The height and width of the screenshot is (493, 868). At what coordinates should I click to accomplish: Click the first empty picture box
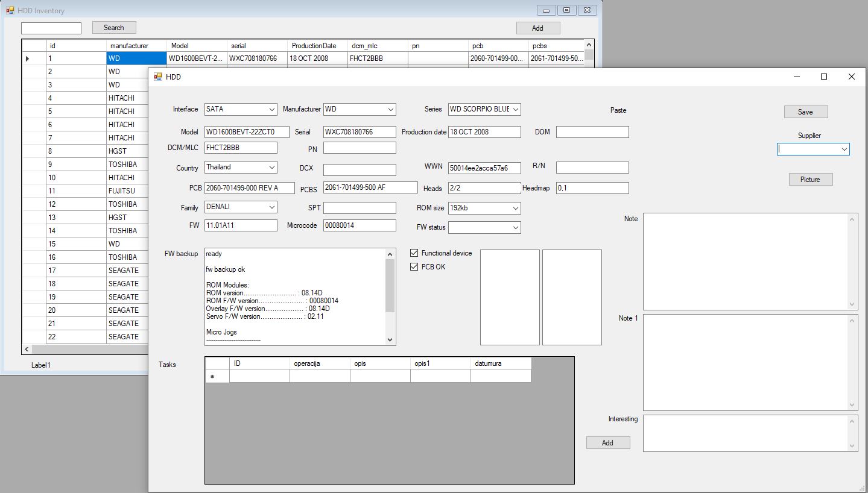click(510, 297)
